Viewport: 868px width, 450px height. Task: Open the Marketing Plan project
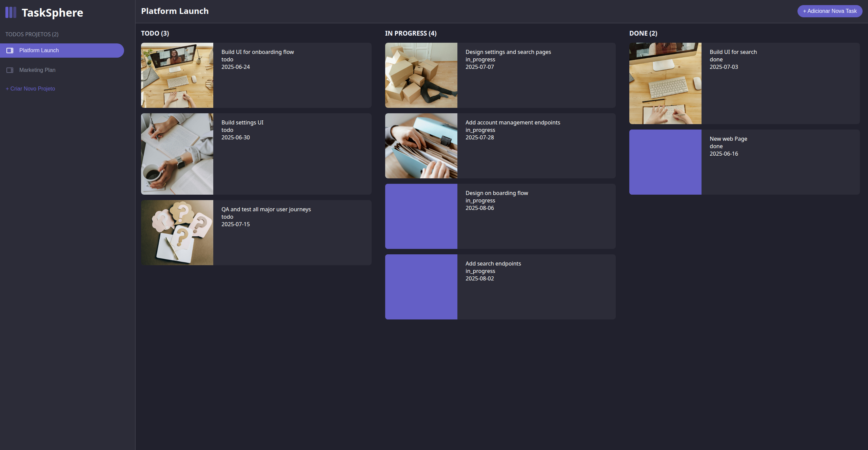point(37,70)
